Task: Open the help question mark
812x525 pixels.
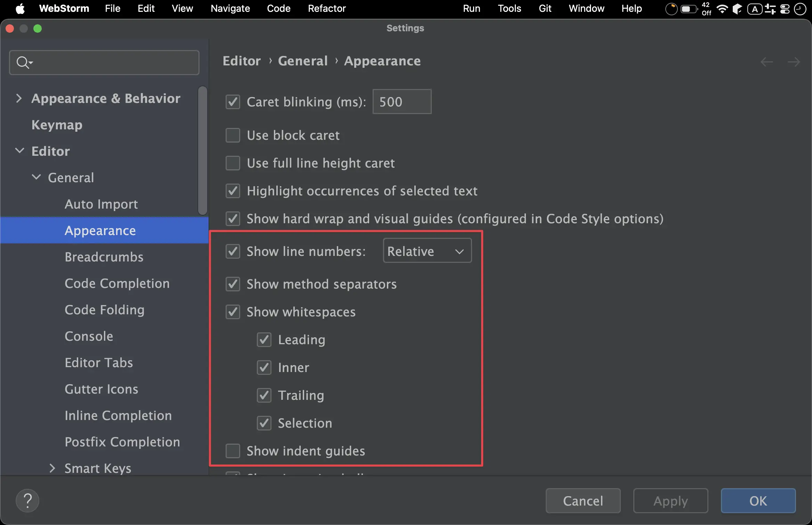Action: 27,501
